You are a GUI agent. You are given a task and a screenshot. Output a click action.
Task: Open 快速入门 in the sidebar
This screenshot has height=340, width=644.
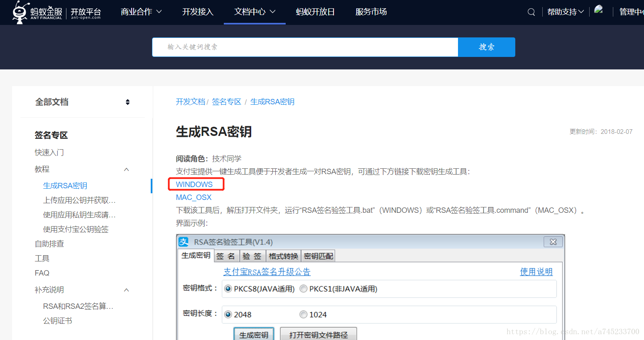coord(49,153)
